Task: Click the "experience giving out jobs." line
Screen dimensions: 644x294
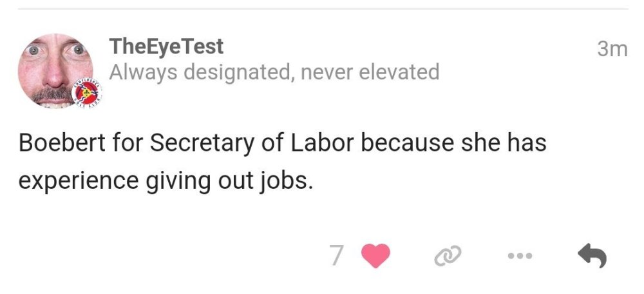Action: (166, 180)
